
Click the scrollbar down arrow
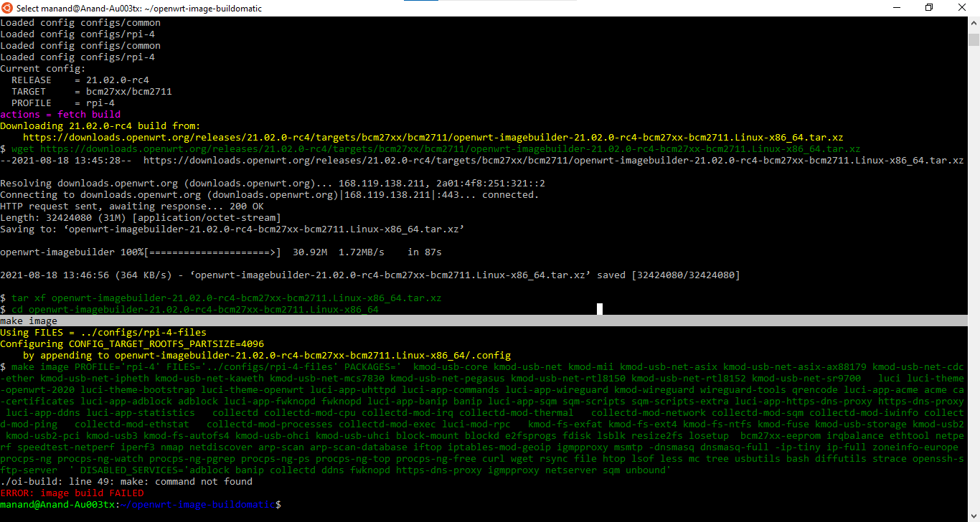click(974, 516)
